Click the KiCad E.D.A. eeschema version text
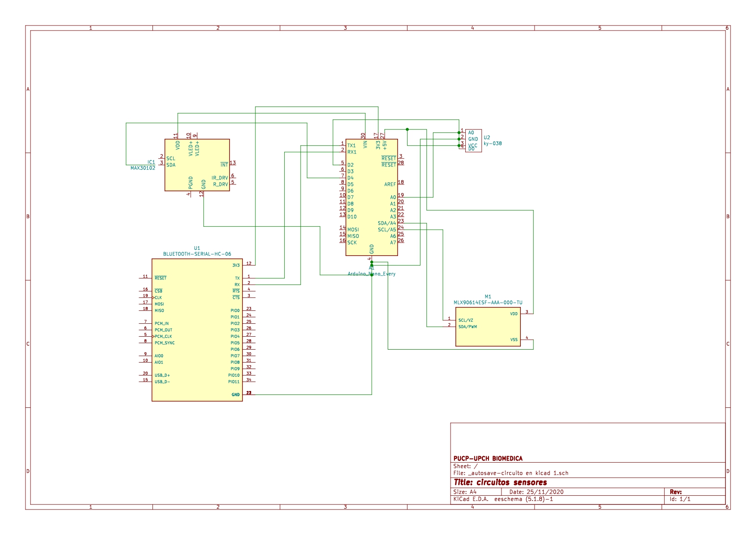This screenshot has height=535, width=756. 503,499
